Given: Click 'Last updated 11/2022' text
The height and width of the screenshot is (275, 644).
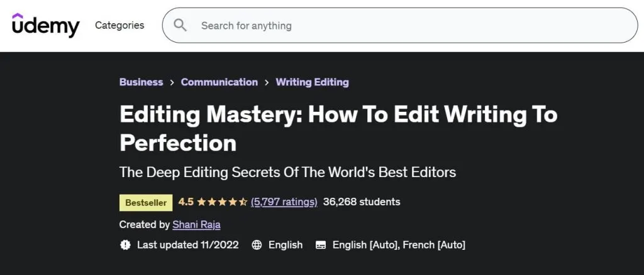Looking at the screenshot, I should pyautogui.click(x=187, y=245).
